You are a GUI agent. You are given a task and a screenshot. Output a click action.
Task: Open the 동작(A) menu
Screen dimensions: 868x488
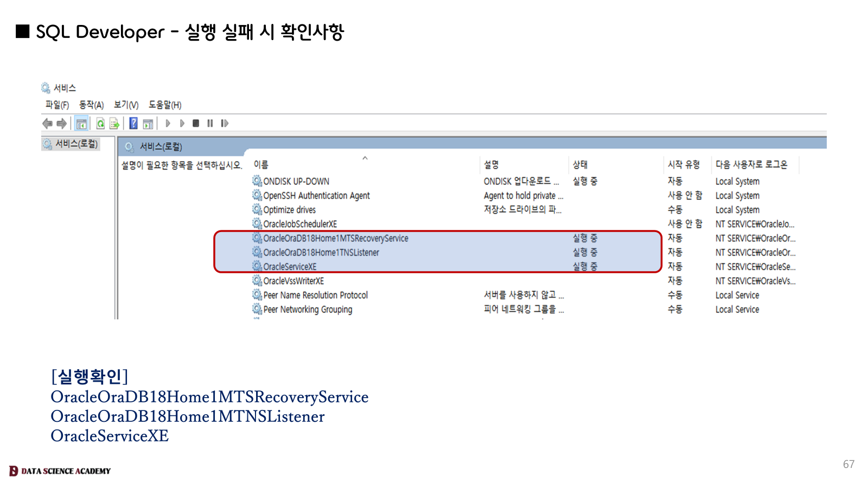pos(91,105)
